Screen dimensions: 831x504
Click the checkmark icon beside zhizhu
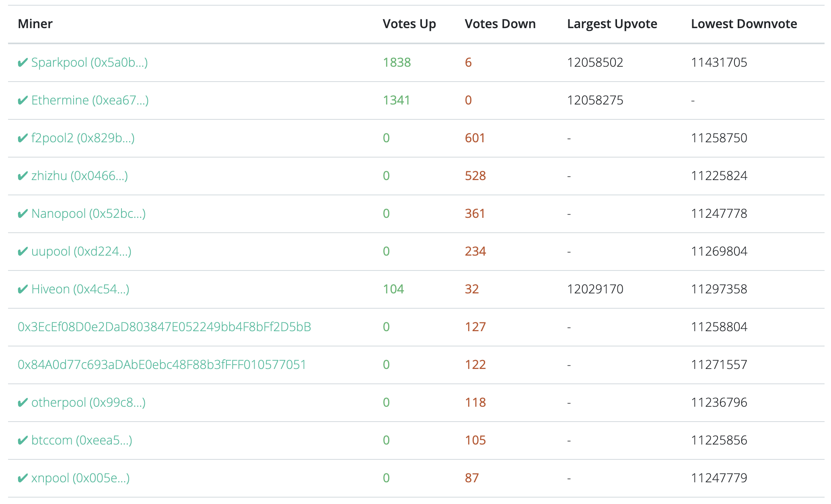tap(23, 176)
